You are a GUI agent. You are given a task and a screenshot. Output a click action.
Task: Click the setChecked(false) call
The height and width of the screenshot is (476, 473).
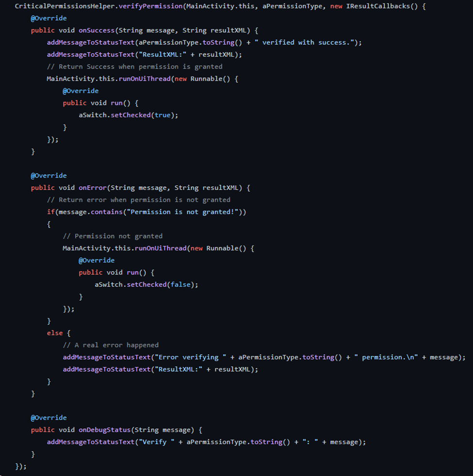tap(161, 284)
